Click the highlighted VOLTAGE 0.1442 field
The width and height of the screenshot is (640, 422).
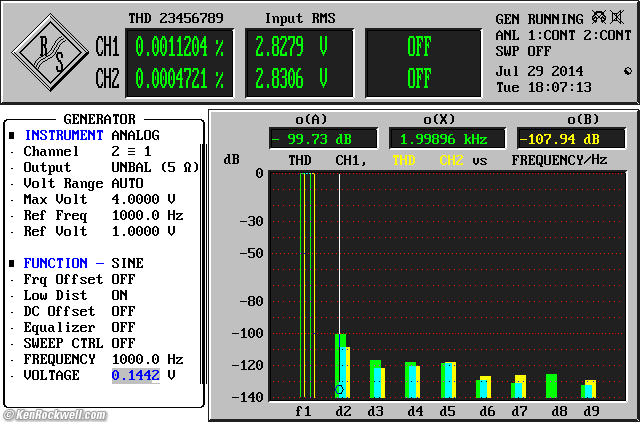[x=135, y=375]
